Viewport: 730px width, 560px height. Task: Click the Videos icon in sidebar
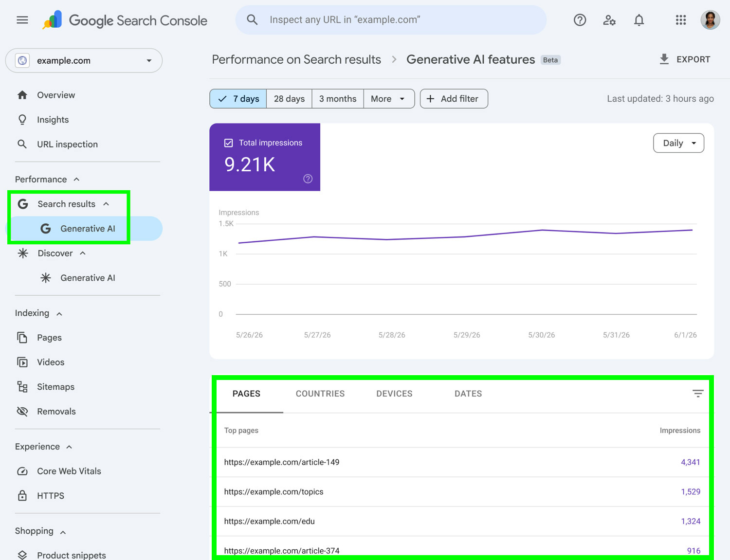click(x=22, y=362)
